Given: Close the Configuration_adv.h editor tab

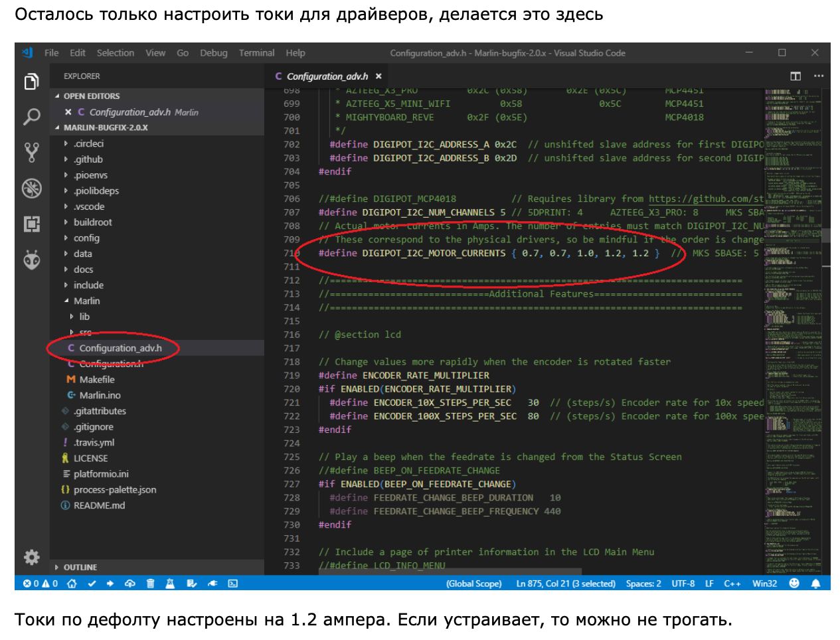Looking at the screenshot, I should (x=378, y=76).
